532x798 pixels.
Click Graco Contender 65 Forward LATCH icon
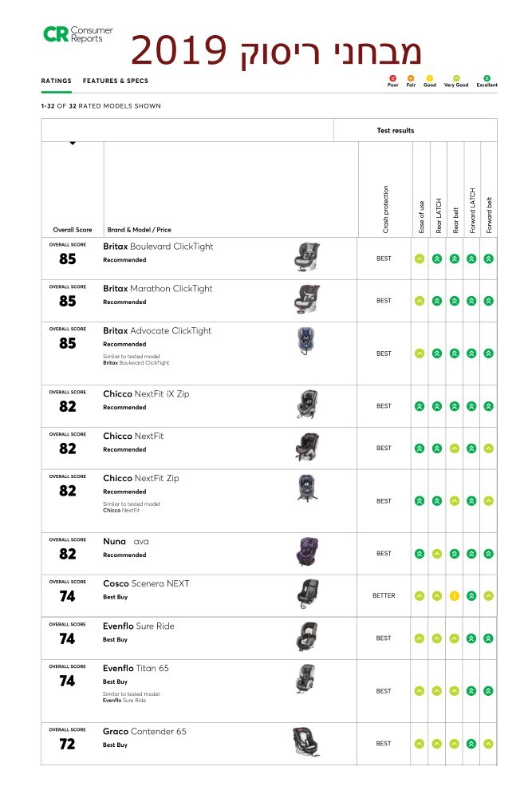(x=471, y=744)
